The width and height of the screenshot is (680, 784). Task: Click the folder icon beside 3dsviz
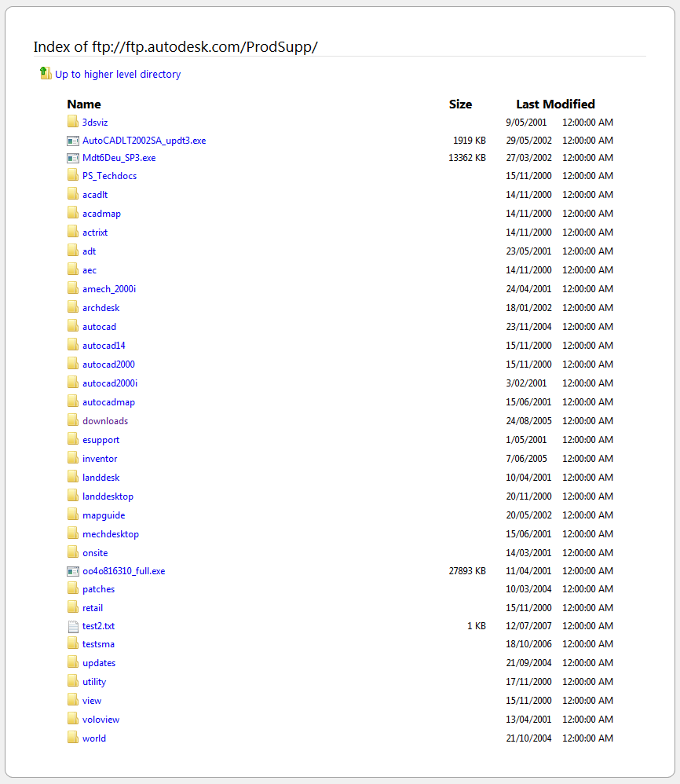coord(73,122)
